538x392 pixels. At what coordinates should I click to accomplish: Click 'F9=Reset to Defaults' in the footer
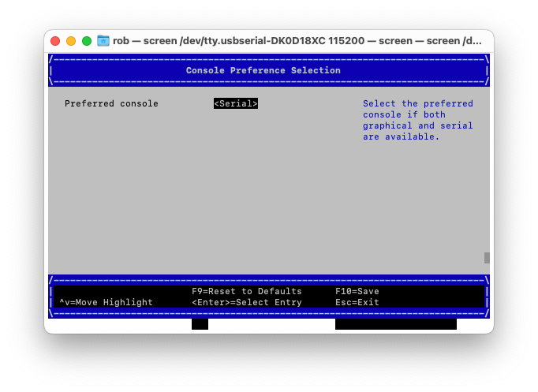point(246,291)
